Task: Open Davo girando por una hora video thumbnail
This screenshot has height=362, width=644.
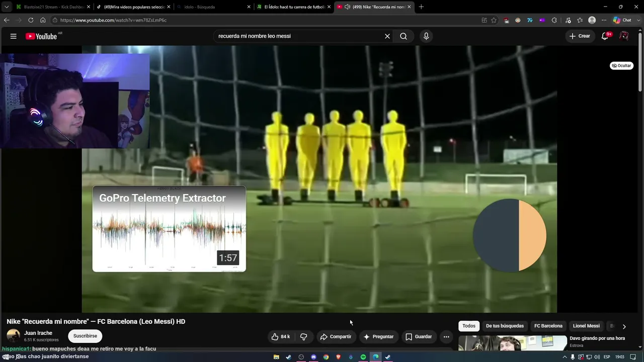Action: [513, 343]
